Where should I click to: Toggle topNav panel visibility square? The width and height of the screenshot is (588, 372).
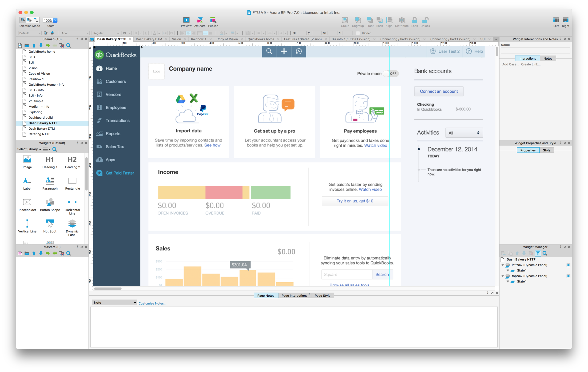click(x=568, y=276)
